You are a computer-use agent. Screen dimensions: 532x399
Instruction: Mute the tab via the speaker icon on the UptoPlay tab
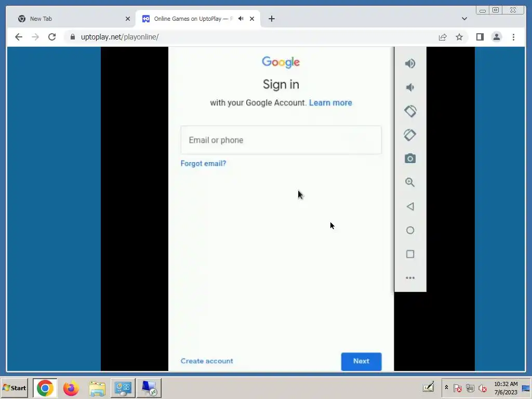(x=241, y=19)
